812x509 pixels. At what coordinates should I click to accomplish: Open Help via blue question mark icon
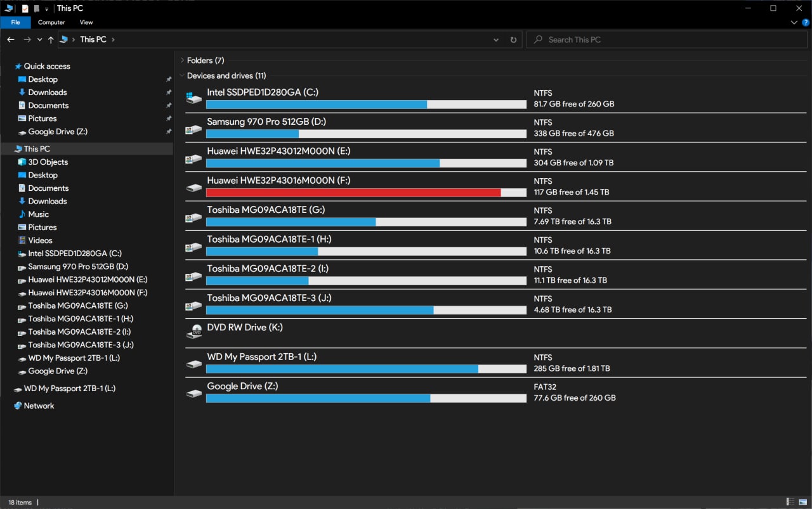pos(806,22)
